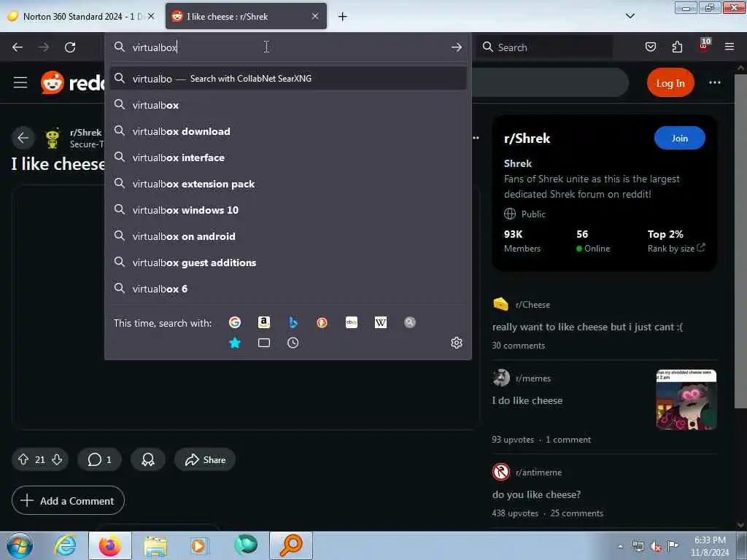
Task: Expand the list all tabs chevron
Action: pyautogui.click(x=630, y=16)
